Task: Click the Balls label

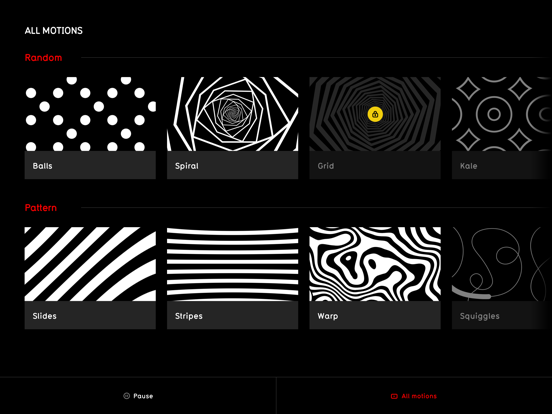Action: click(x=43, y=166)
